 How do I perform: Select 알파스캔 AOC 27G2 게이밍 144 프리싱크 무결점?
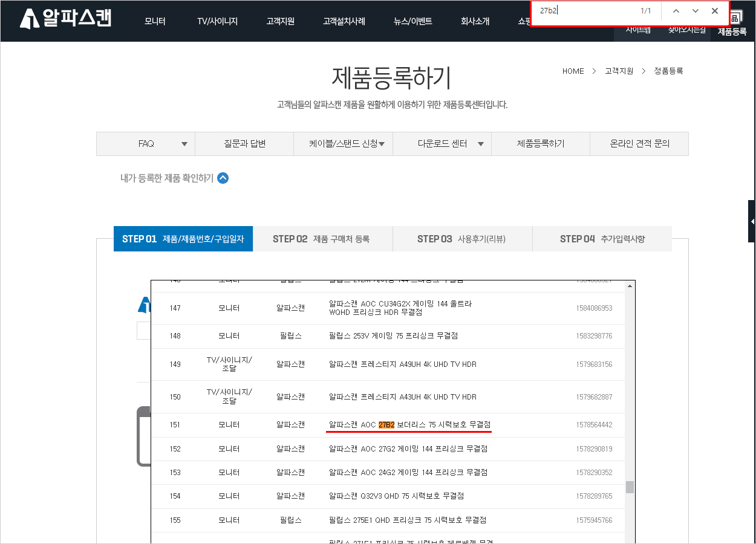[408, 448]
